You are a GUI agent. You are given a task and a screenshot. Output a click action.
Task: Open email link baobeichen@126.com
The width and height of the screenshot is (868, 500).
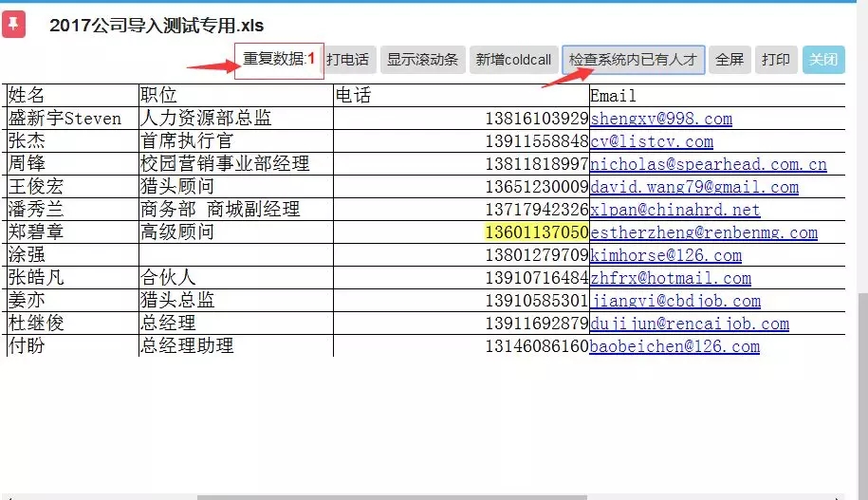tap(674, 346)
